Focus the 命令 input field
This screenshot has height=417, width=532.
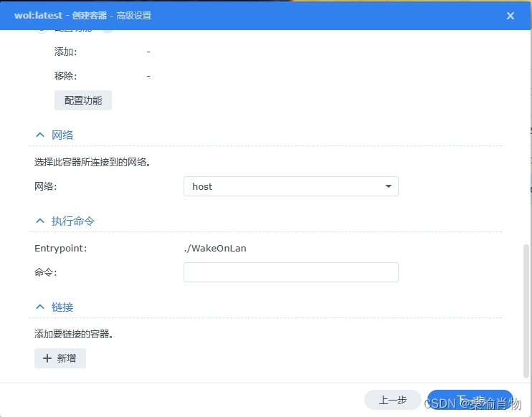click(x=291, y=272)
